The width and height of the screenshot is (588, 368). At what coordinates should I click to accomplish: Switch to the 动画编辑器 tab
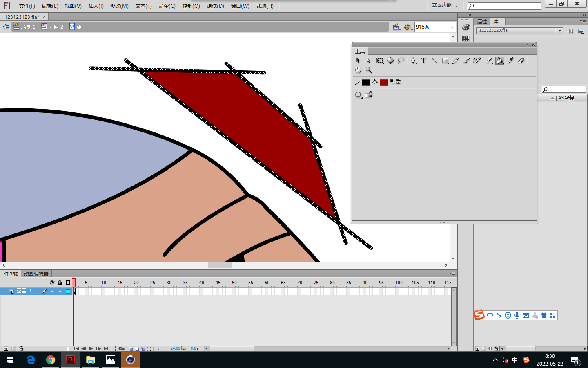coord(36,274)
